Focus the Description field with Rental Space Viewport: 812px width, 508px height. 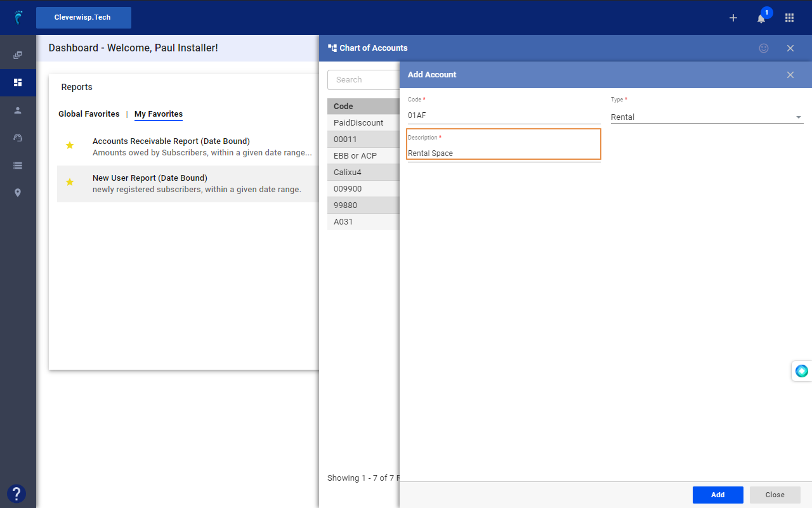click(x=504, y=153)
